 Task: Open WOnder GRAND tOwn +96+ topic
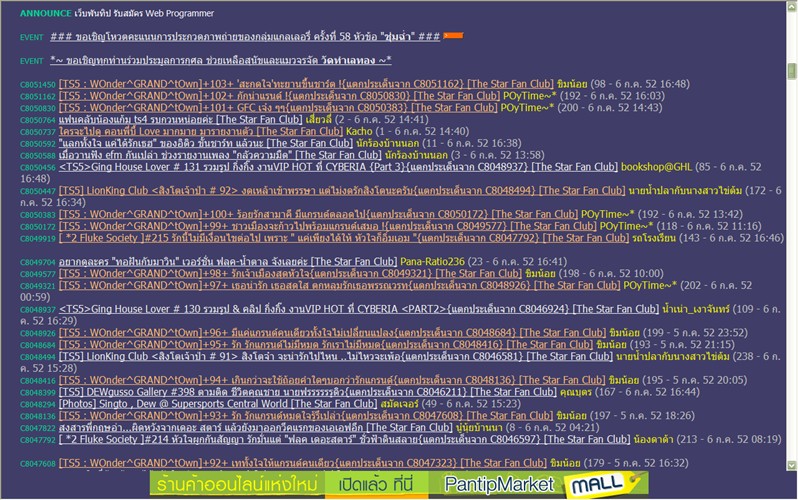(332, 332)
